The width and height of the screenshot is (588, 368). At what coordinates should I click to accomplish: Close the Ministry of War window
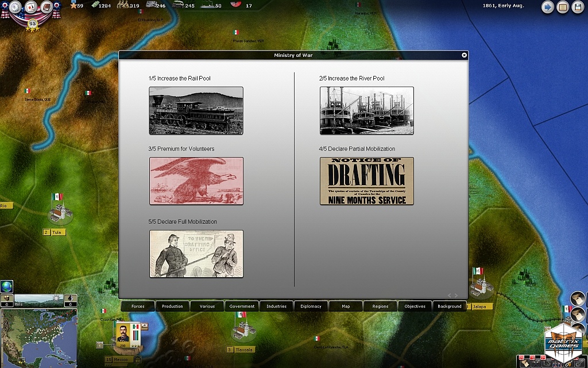[465, 55]
